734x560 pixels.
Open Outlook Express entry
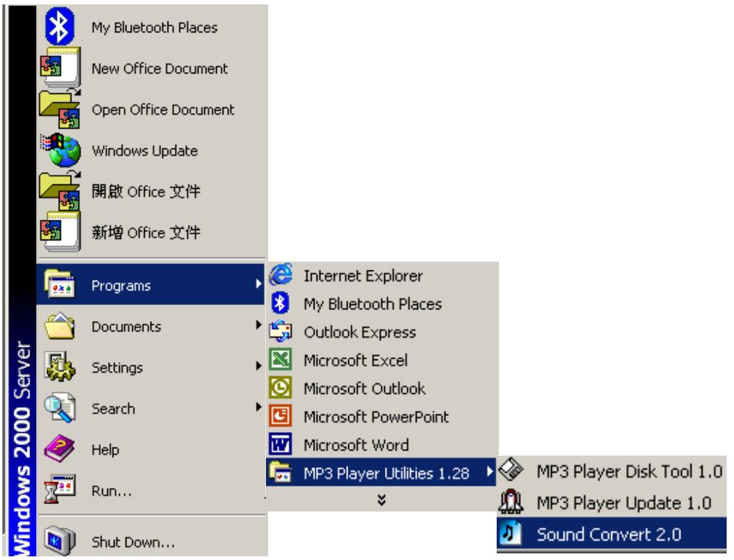[x=381, y=331]
